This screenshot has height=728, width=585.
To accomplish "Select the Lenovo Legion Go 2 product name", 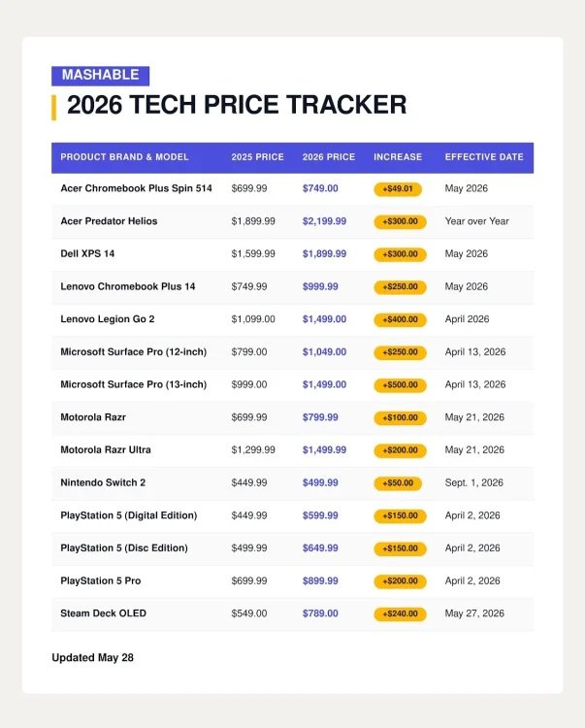I will tap(107, 319).
